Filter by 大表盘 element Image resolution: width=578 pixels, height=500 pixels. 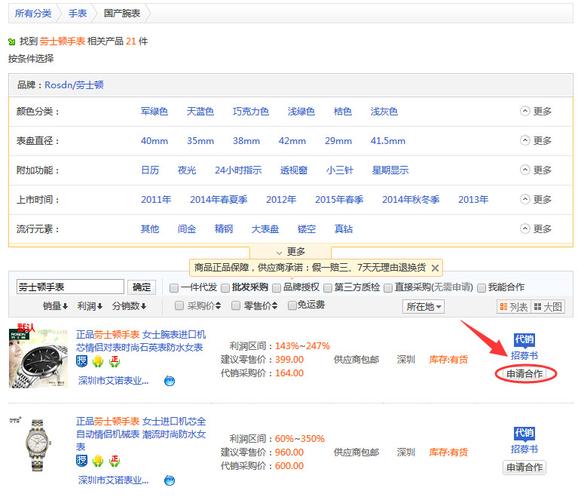pyautogui.click(x=265, y=229)
